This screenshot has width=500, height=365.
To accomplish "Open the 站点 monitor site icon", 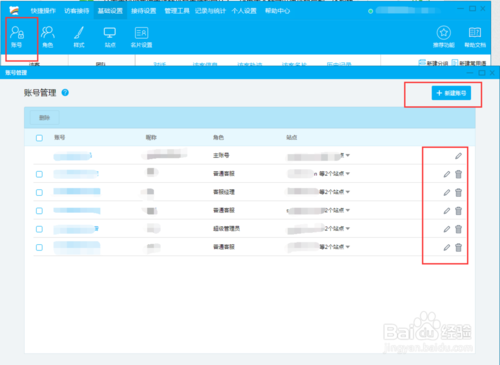I will [110, 37].
